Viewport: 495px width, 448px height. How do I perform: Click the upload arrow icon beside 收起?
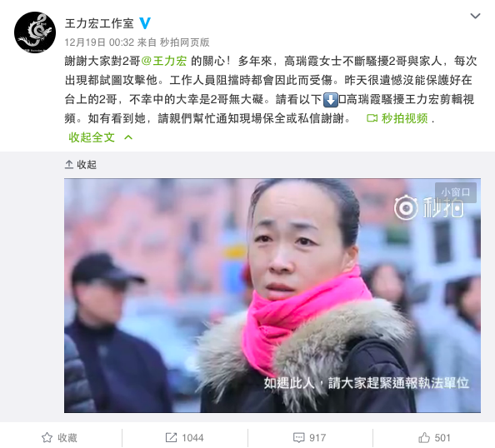(69, 164)
